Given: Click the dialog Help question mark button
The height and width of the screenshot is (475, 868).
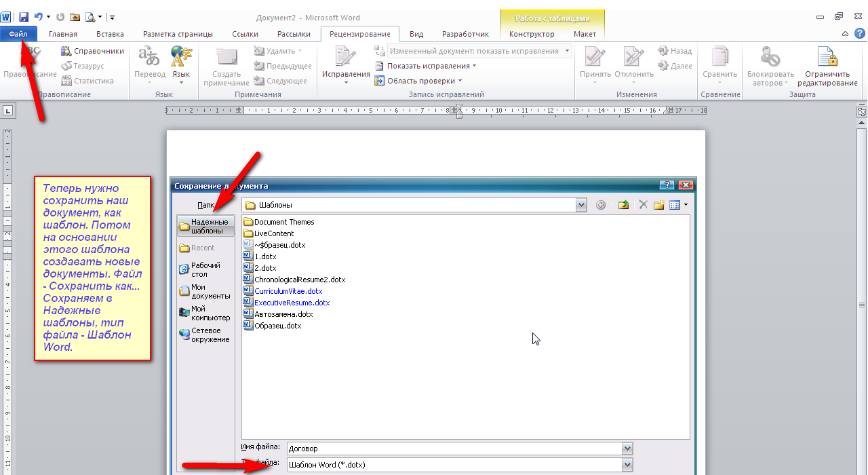Looking at the screenshot, I should (x=667, y=185).
